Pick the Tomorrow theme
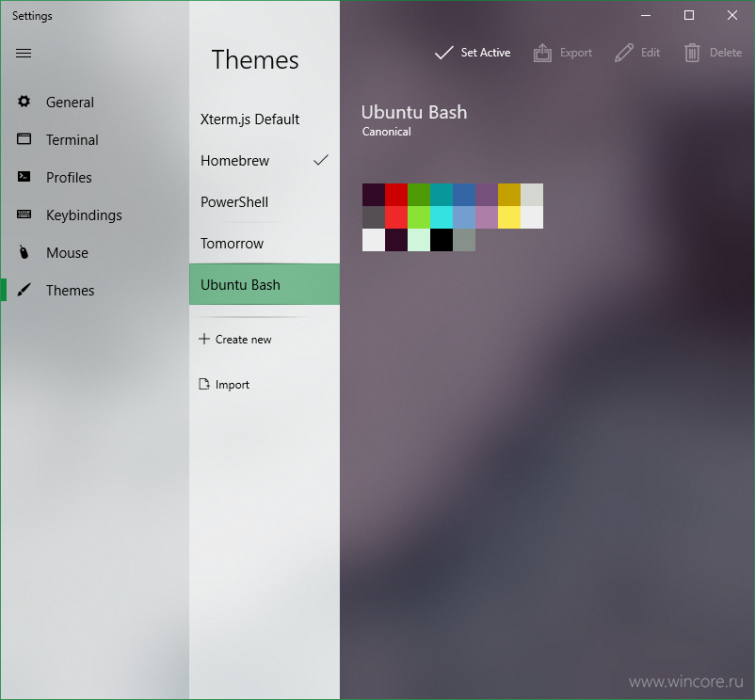This screenshot has width=755, height=700. point(265,243)
